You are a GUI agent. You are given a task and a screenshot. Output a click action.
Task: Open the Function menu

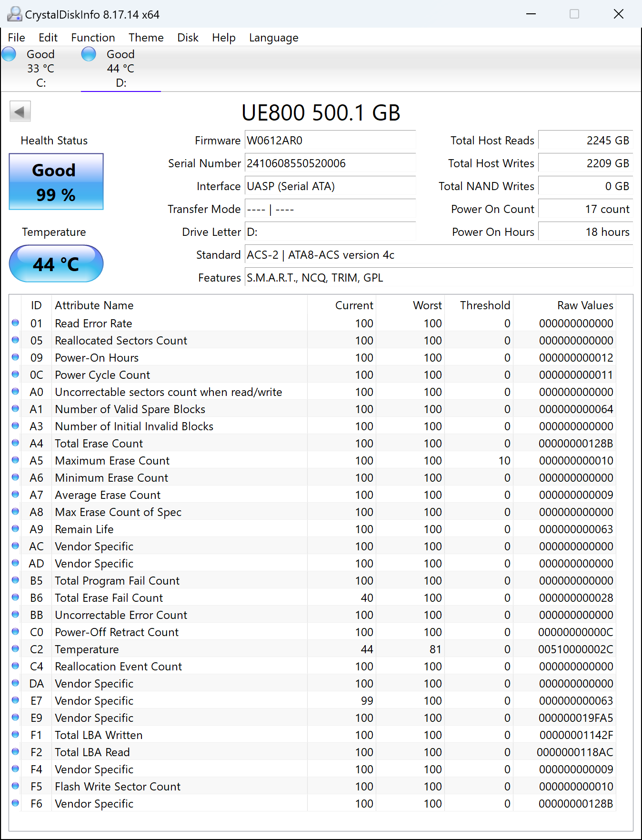[x=93, y=38]
